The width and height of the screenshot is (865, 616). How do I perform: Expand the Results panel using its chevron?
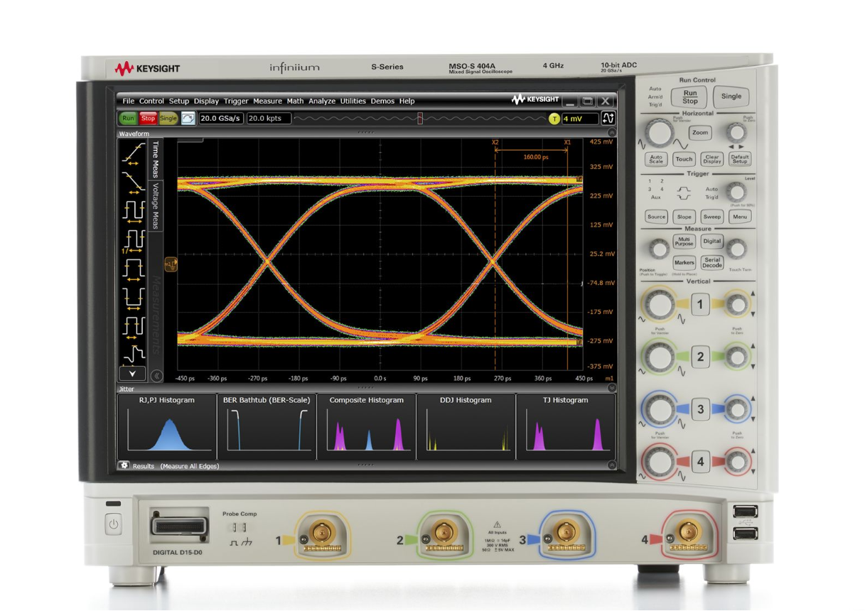coord(612,465)
